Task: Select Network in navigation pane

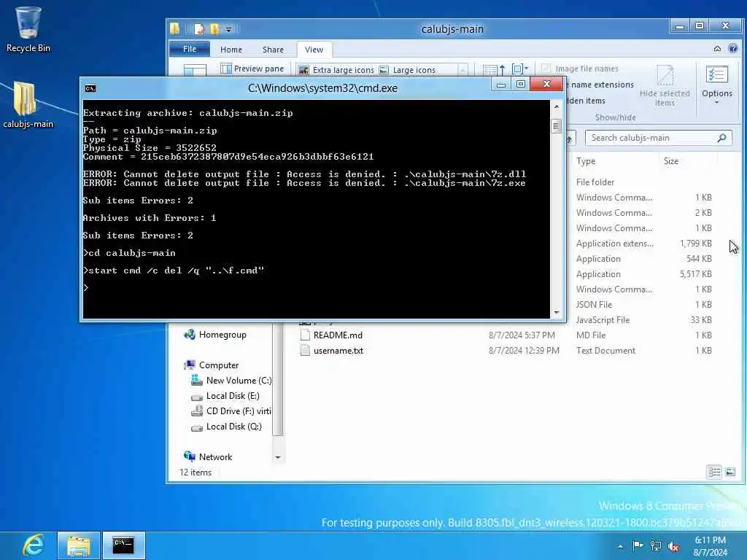Action: tap(208, 456)
